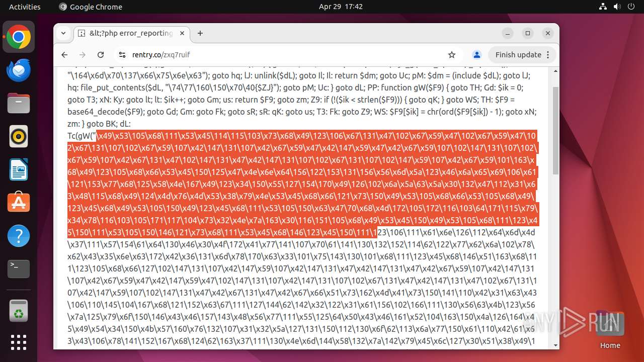Open Rhythmbox music player
The image size is (644, 362).
pos(19,137)
